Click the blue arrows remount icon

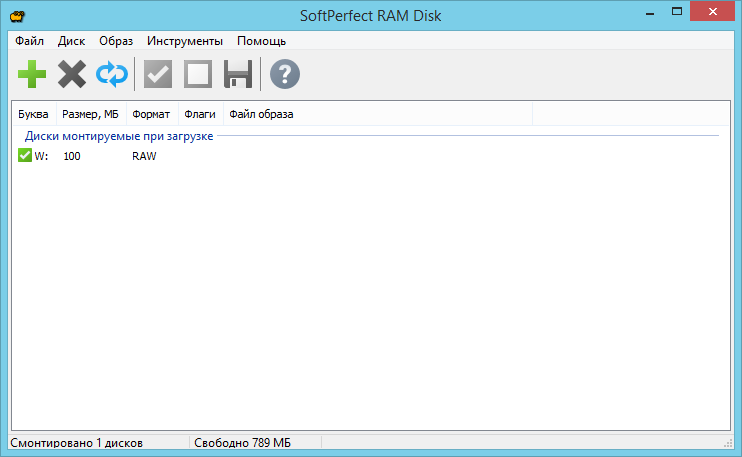tap(110, 74)
